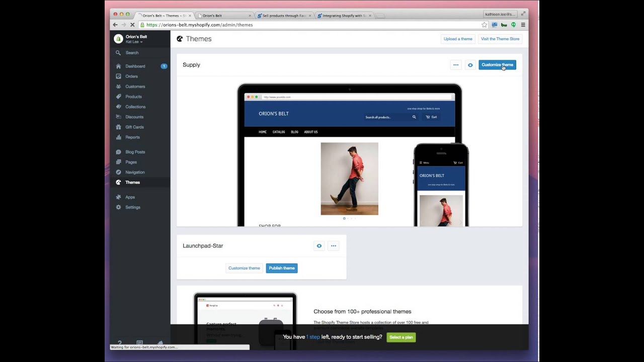Click the URL address bar
The image size is (644, 362).
coord(313,25)
